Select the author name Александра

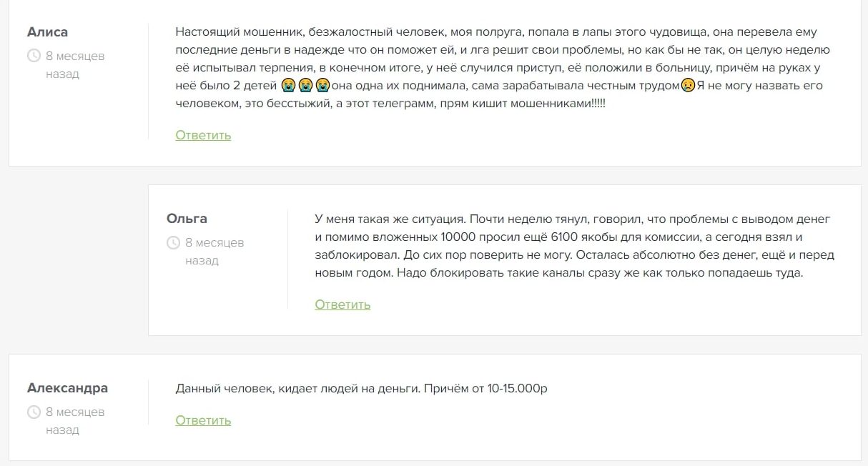click(67, 388)
